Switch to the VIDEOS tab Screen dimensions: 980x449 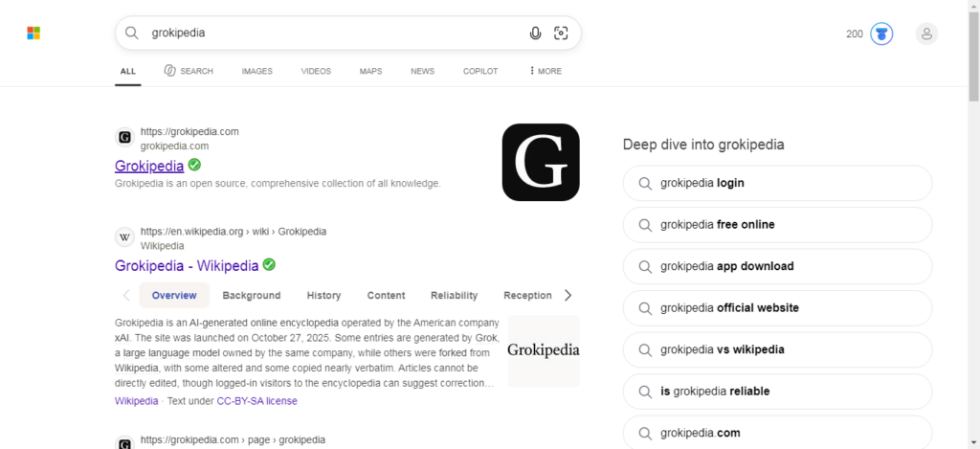coord(316,71)
